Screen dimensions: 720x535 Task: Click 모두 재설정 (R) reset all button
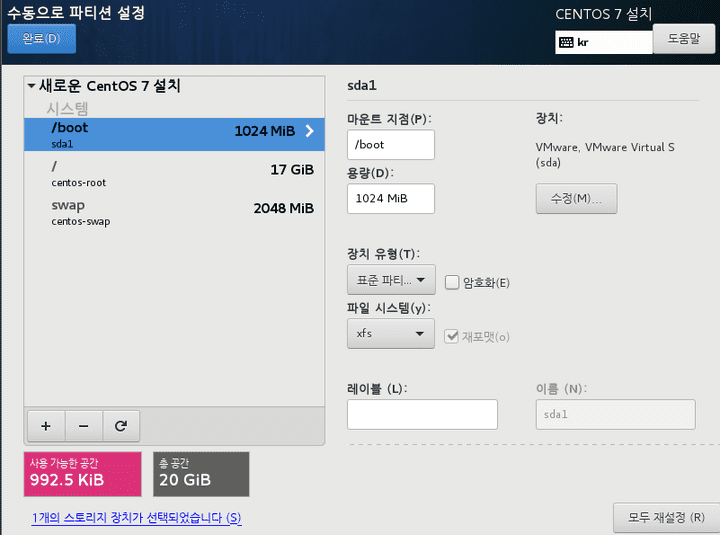coord(666,518)
